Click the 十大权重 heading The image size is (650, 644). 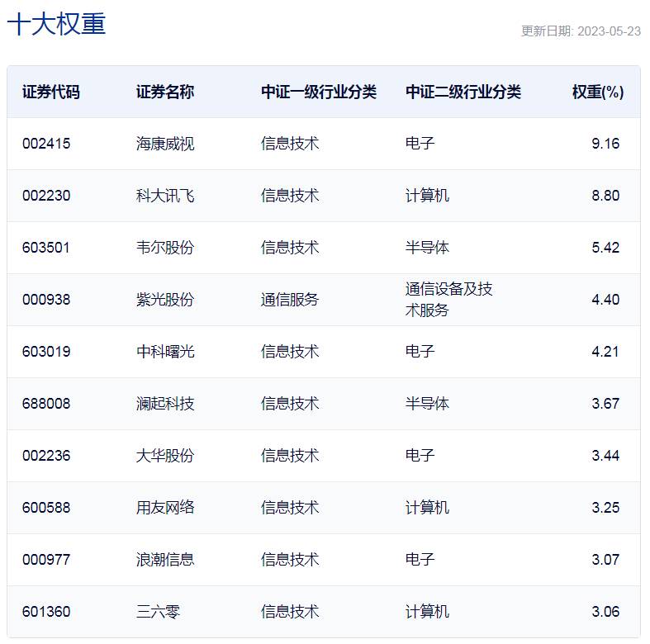(56, 24)
